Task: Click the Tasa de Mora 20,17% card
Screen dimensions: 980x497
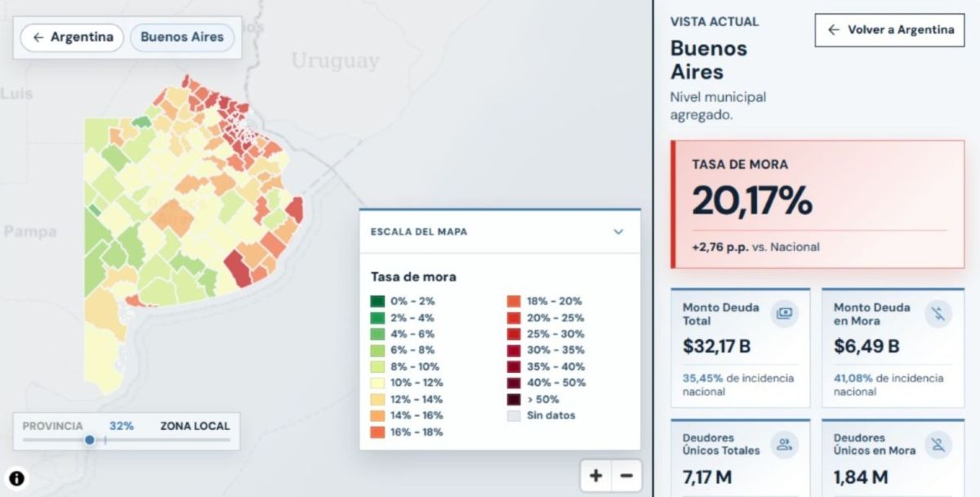Action: 817,204
